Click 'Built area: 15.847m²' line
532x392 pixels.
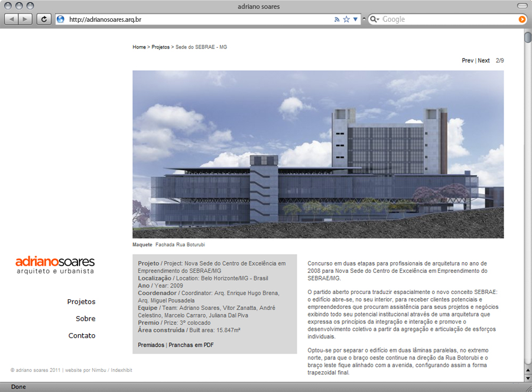point(215,331)
